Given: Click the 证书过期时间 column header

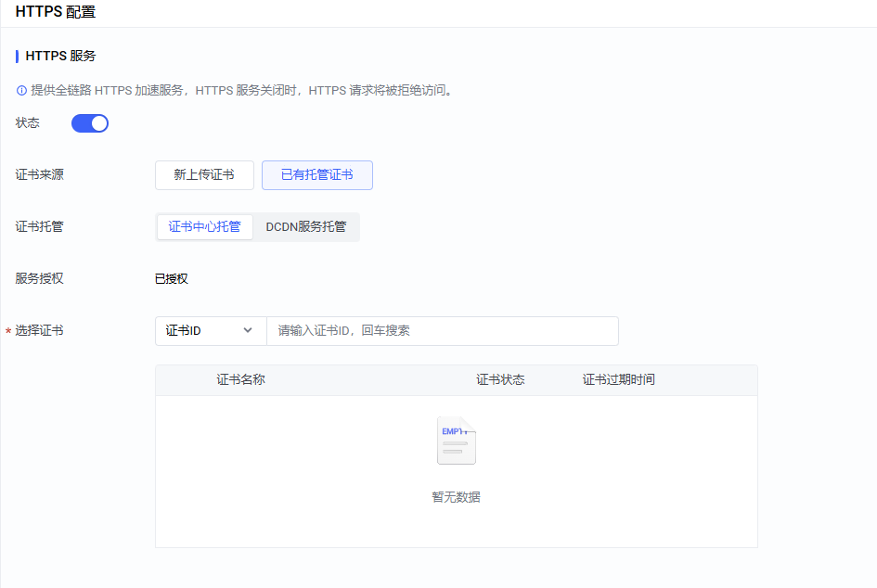Looking at the screenshot, I should [x=618, y=380].
